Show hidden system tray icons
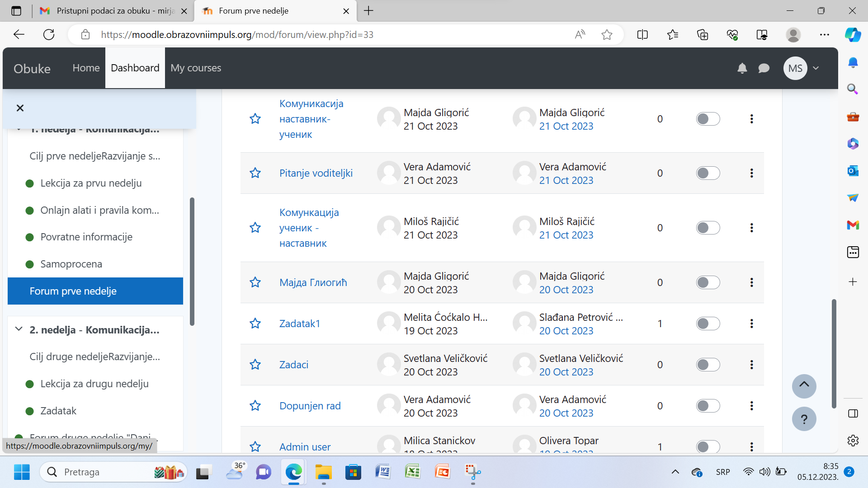The height and width of the screenshot is (488, 868). [x=675, y=472]
